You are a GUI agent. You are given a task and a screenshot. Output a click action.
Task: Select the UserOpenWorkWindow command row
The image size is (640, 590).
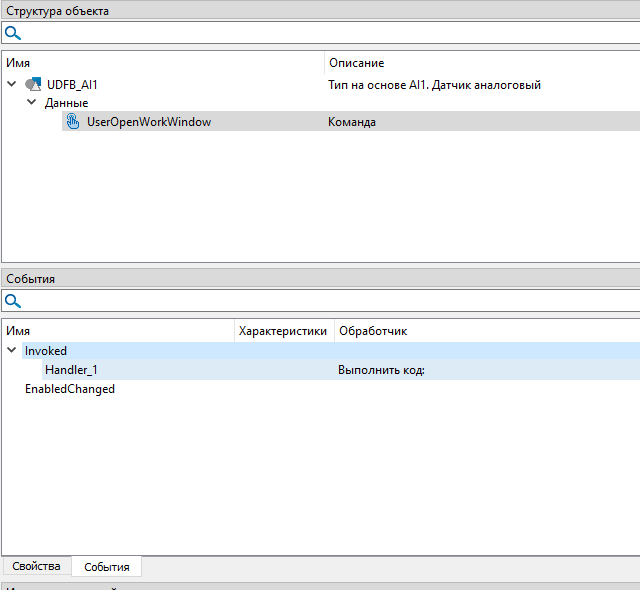click(x=149, y=122)
